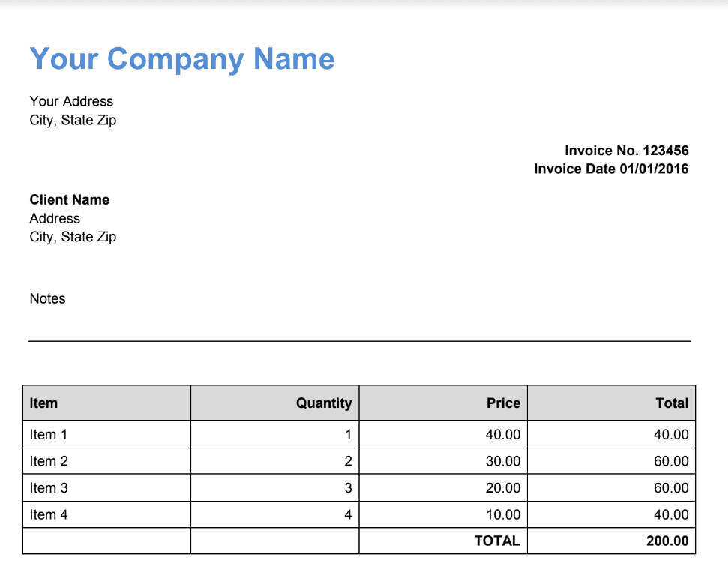Click the 200.00 grand total cell
728x587 pixels.
pos(667,541)
